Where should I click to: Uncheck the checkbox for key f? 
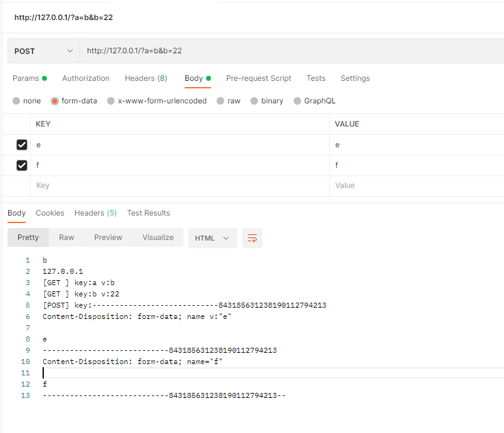click(22, 165)
